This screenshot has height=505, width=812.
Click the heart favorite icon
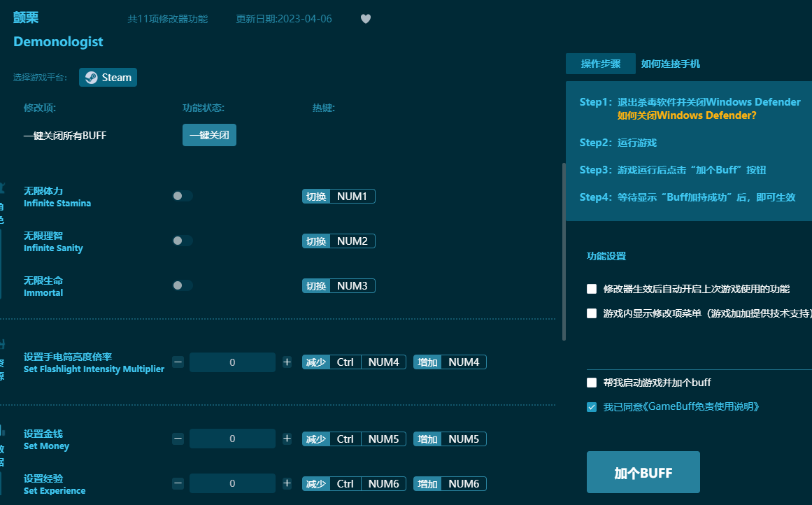coord(366,19)
